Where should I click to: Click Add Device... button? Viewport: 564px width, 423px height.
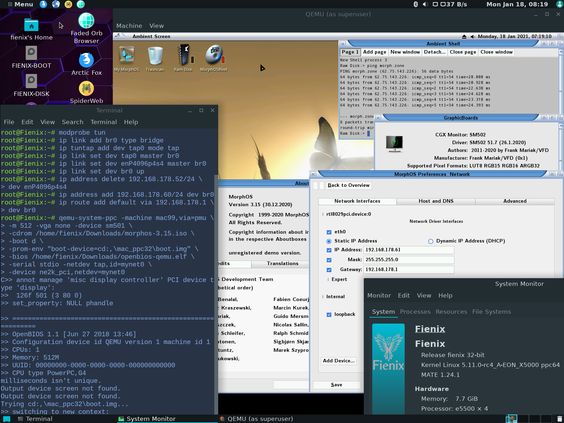click(x=338, y=360)
